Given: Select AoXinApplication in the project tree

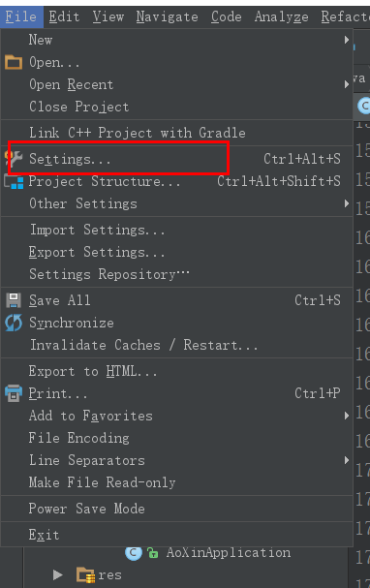Looking at the screenshot, I should (229, 552).
